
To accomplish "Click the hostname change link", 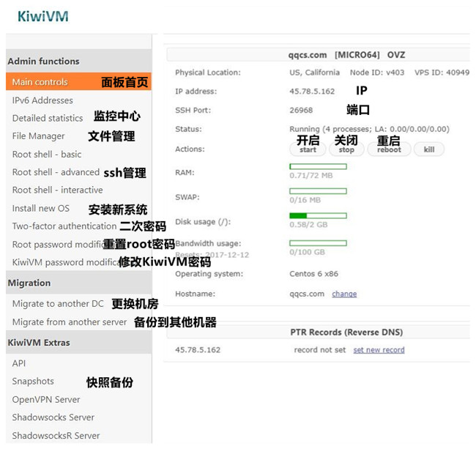I will click(x=344, y=294).
